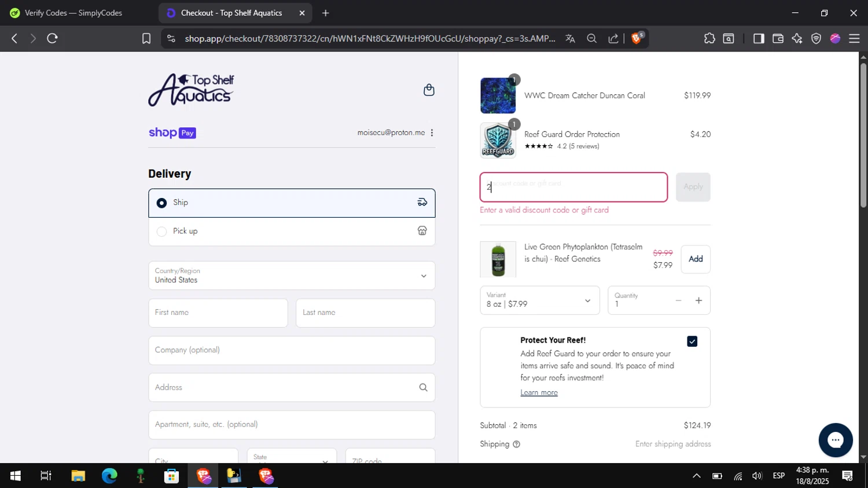Select the Ship delivery option

point(292,203)
